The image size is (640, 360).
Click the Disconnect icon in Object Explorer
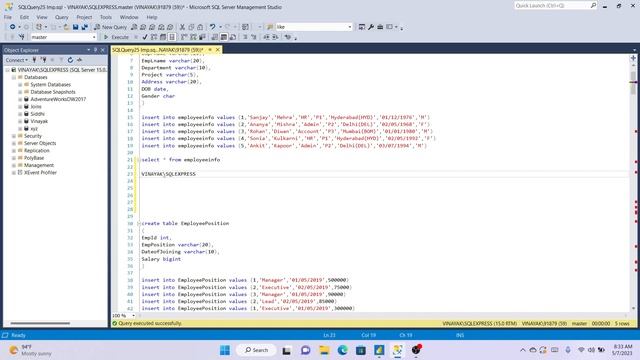pos(44,60)
